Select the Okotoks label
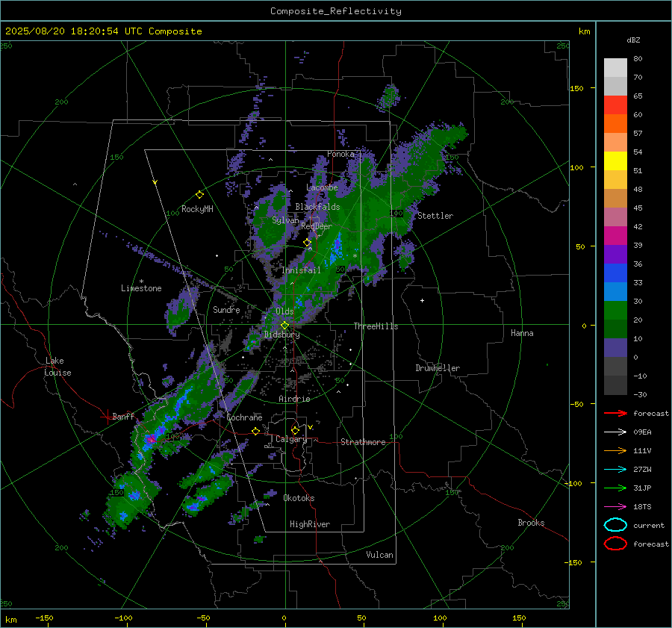The height and width of the screenshot is (628, 672). (299, 498)
